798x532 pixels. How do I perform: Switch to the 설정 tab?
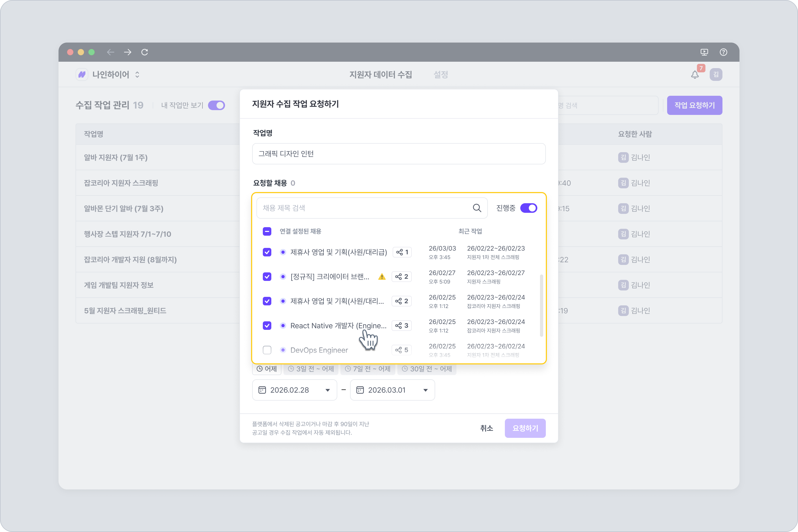(x=441, y=75)
